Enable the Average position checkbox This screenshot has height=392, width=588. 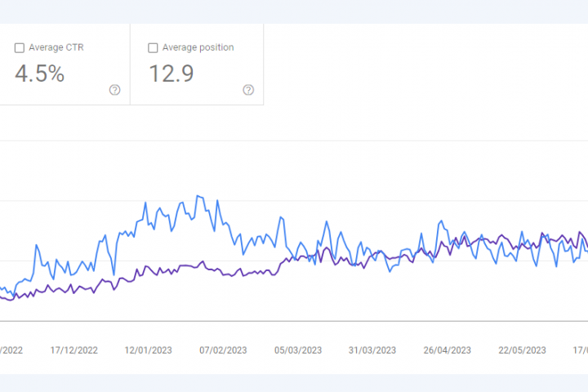click(153, 48)
